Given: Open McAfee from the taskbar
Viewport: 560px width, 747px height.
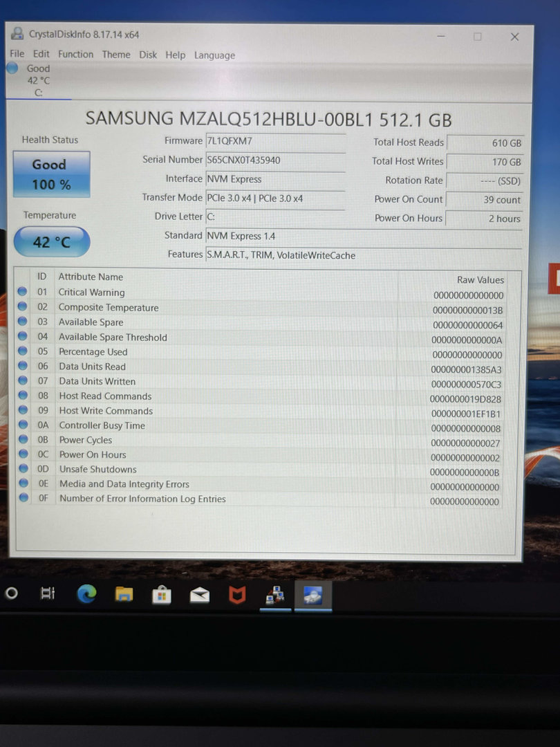Looking at the screenshot, I should pos(238,594).
